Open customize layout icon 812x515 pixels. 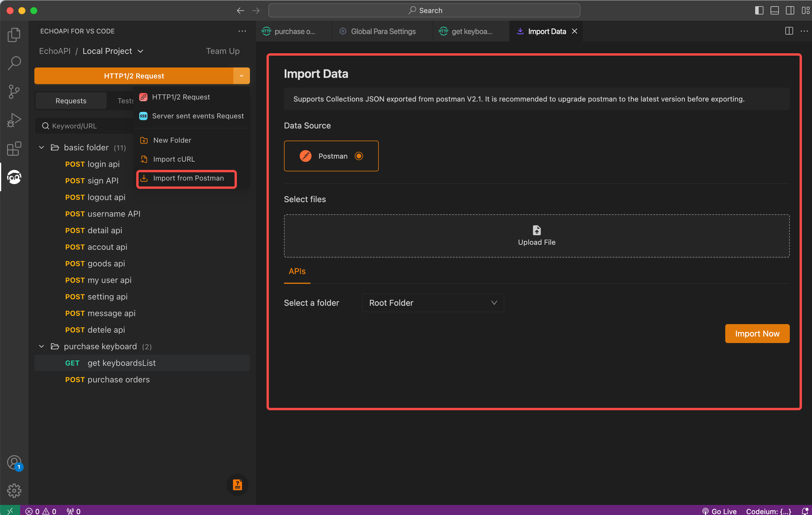805,10
